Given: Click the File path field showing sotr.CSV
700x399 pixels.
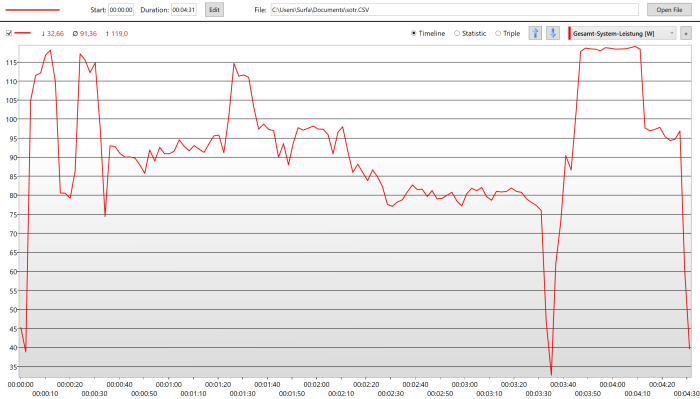Looking at the screenshot, I should pyautogui.click(x=454, y=10).
